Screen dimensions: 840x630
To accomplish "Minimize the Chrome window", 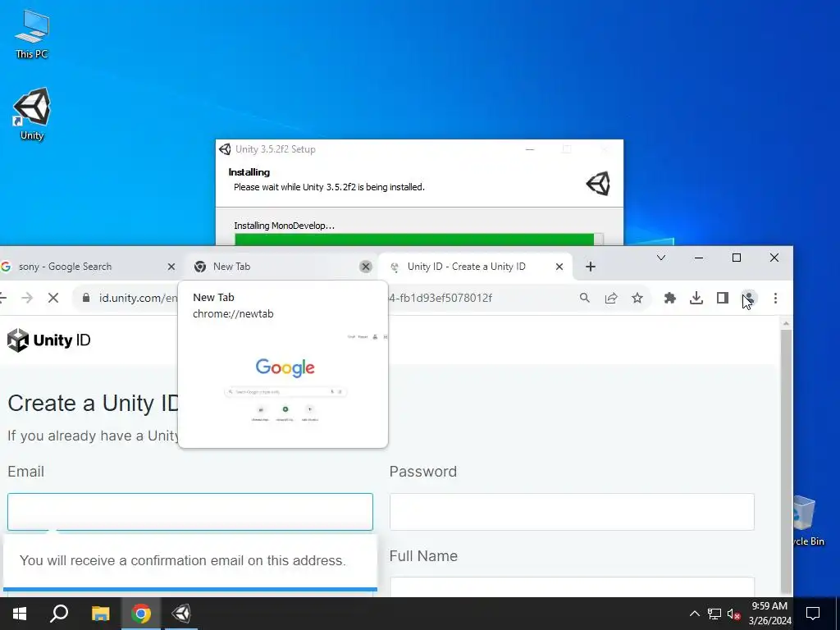I will coord(699,258).
